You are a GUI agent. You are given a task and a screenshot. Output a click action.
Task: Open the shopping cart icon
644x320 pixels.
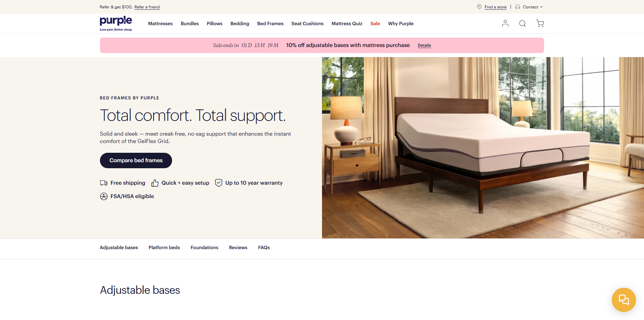coord(540,24)
